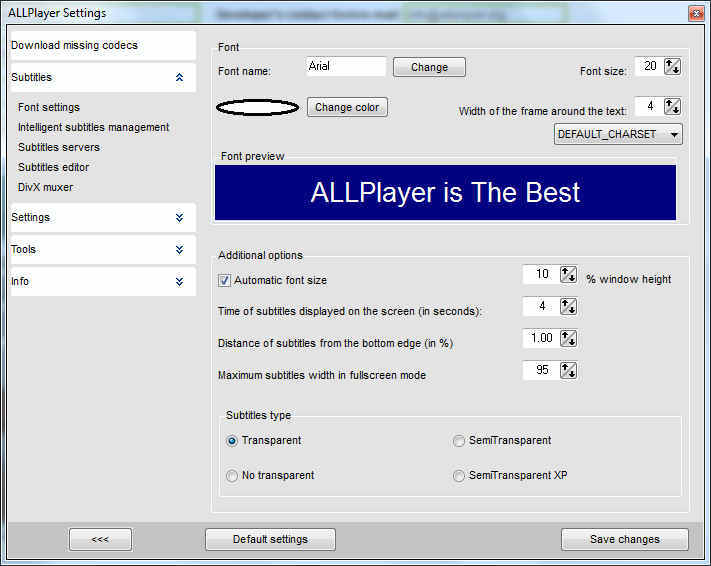The width and height of the screenshot is (711, 566).
Task: Select the SemiTransparent XP radio option
Action: tap(458, 476)
